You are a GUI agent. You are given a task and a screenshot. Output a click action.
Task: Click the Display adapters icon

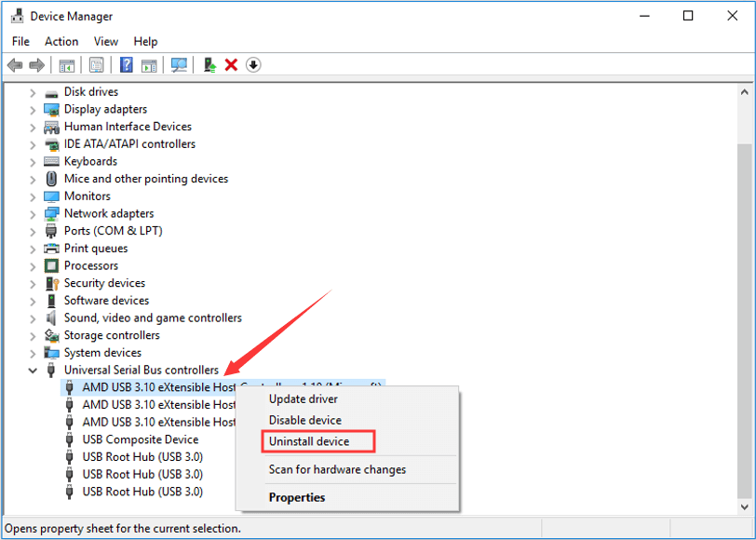[51, 110]
